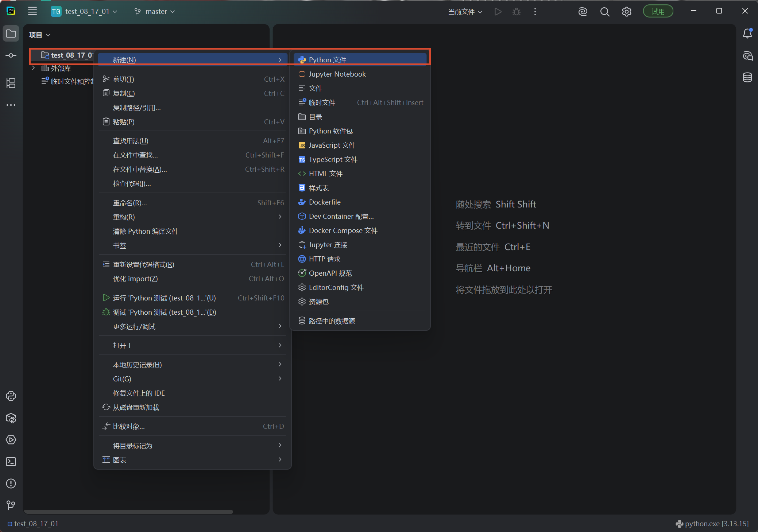
Task: Choose Python 软件包 in the submenu
Action: [360, 131]
